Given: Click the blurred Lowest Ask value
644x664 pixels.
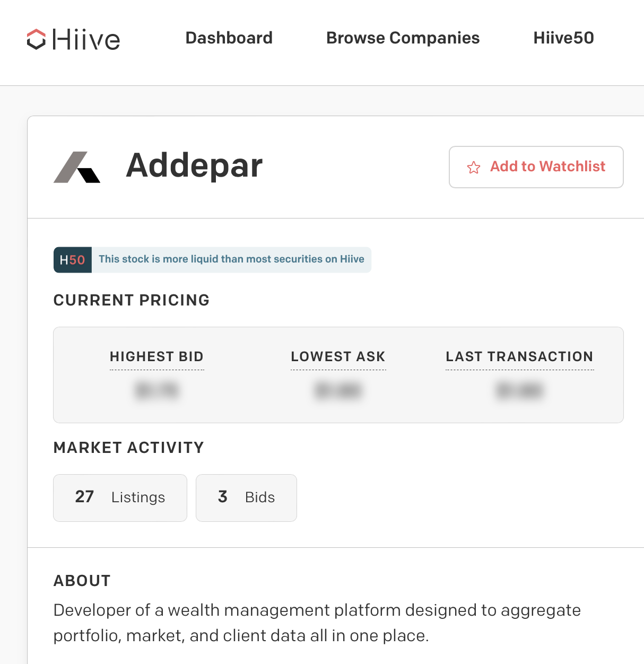Looking at the screenshot, I should pyautogui.click(x=338, y=390).
